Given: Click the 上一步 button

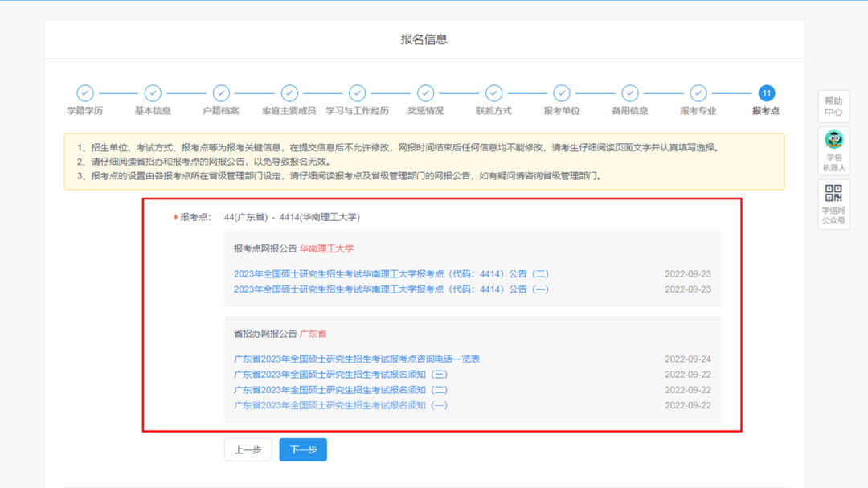Looking at the screenshot, I should coord(248,450).
